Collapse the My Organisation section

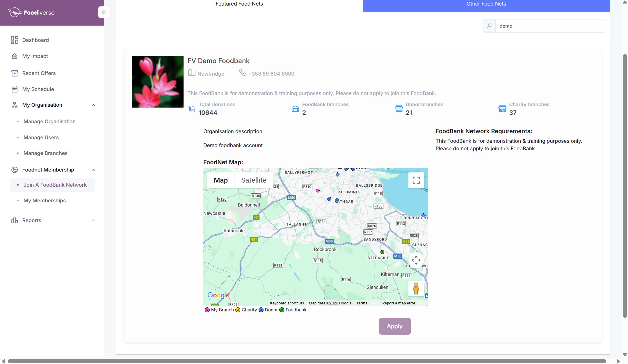[93, 105]
